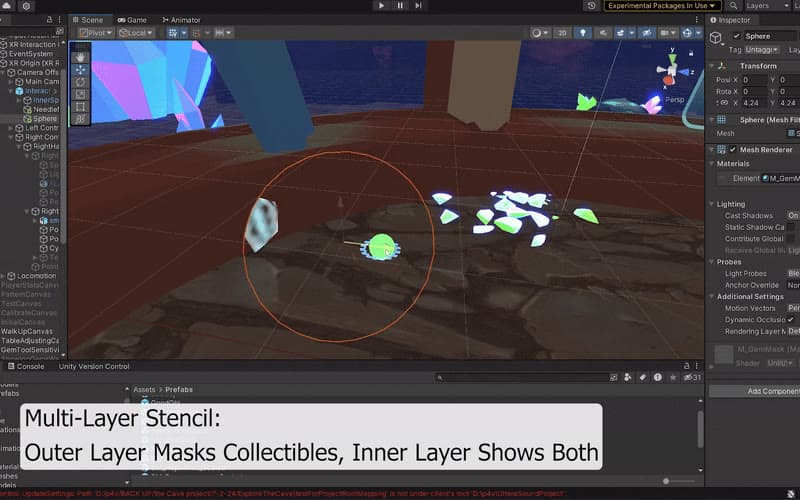Screen dimensions: 800x500
Task: Switch to the Animator tab
Action: tap(181, 20)
